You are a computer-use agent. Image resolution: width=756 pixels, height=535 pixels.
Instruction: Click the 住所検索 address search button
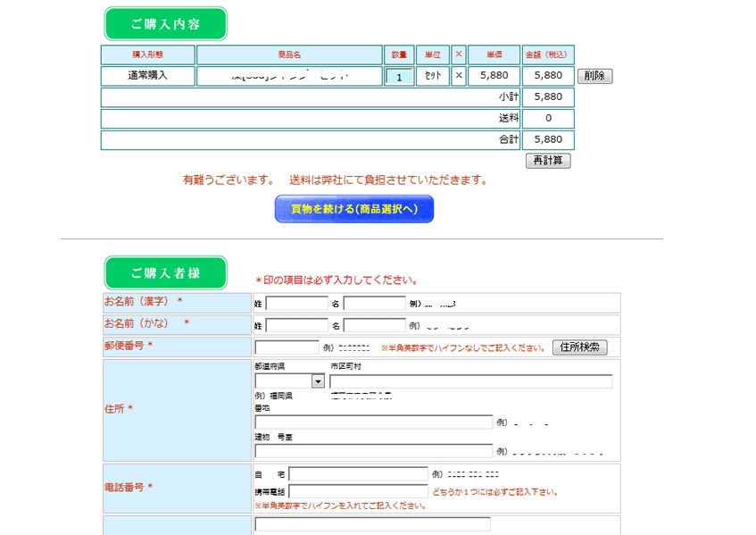pyautogui.click(x=580, y=347)
